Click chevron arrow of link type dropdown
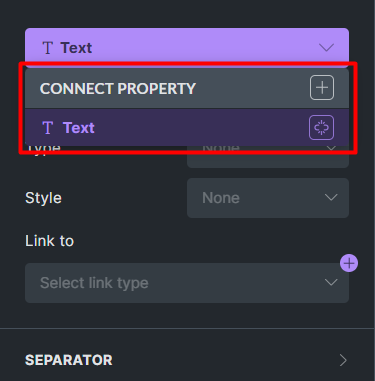Viewport: 375px width, 381px height. [x=331, y=283]
